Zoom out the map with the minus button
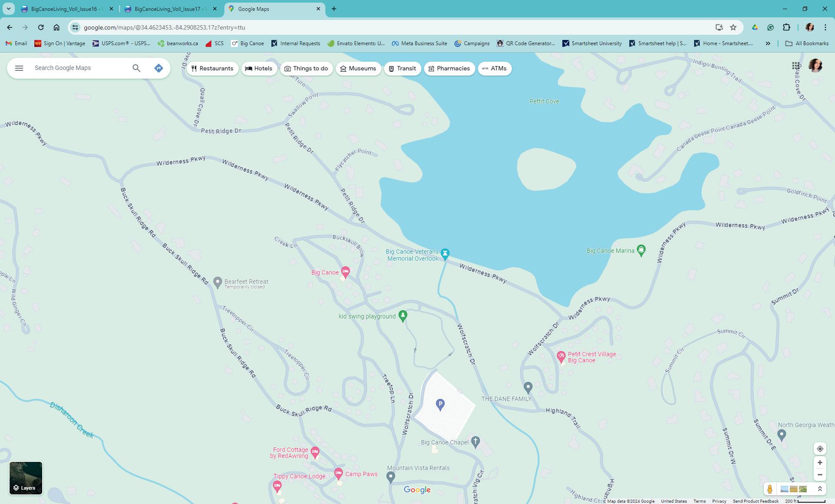The height and width of the screenshot is (504, 835). pyautogui.click(x=819, y=475)
